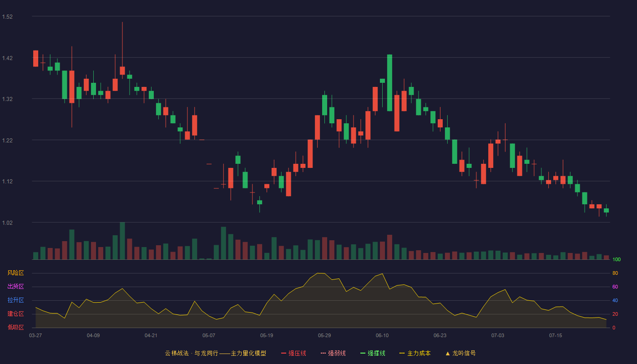Click the 1.52 price axis label
This screenshot has width=637, height=364.
tap(7, 17)
